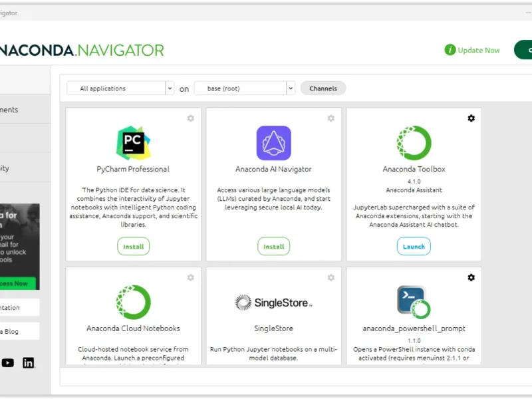The height and width of the screenshot is (399, 532).
Task: Click the Anaconda Cloud Notebooks ring logo
Action: pos(134,302)
